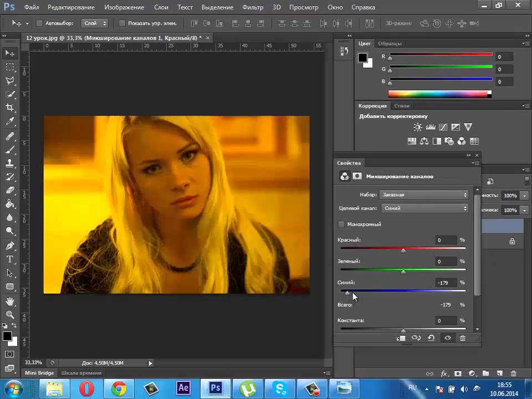Toggle the Автовыбор checkbox
532x399 pixels.
coord(39,24)
